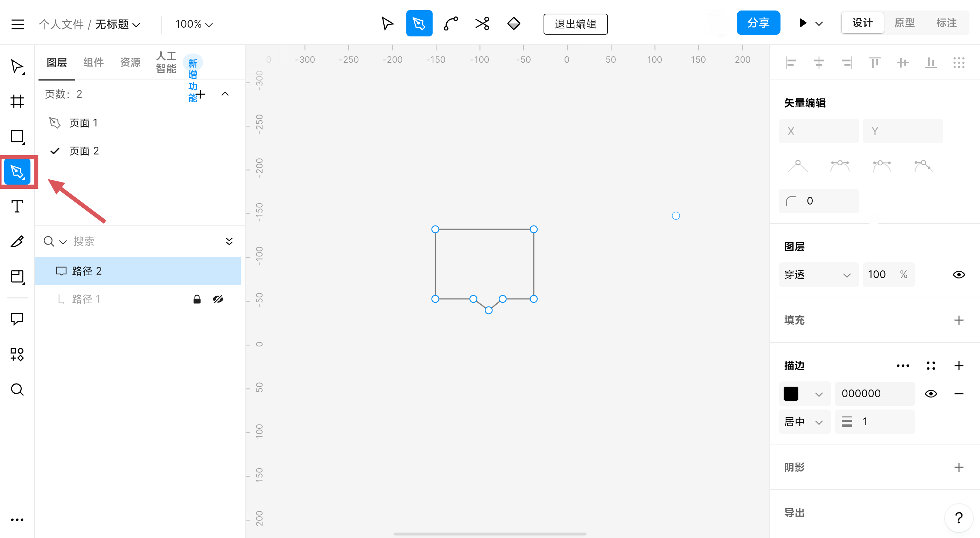Set anchor to disconnected handles type
The image size is (980, 538).
point(923,166)
